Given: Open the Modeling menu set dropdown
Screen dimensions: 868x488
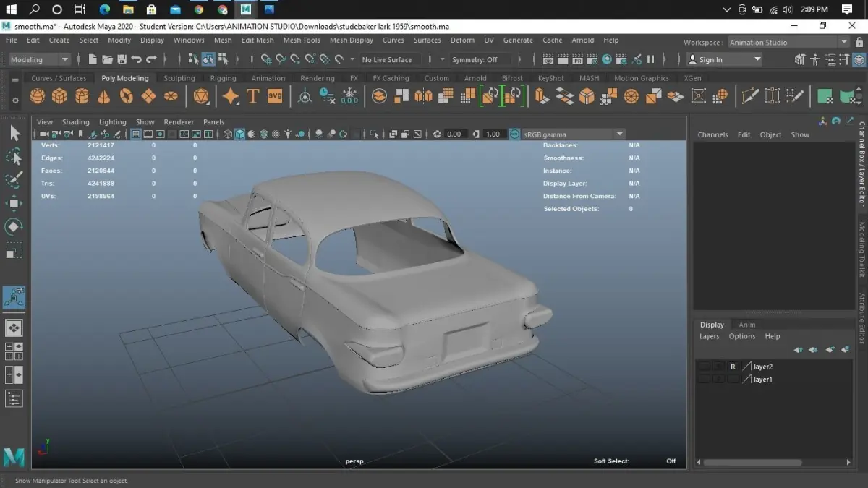Looking at the screenshot, I should (x=40, y=59).
